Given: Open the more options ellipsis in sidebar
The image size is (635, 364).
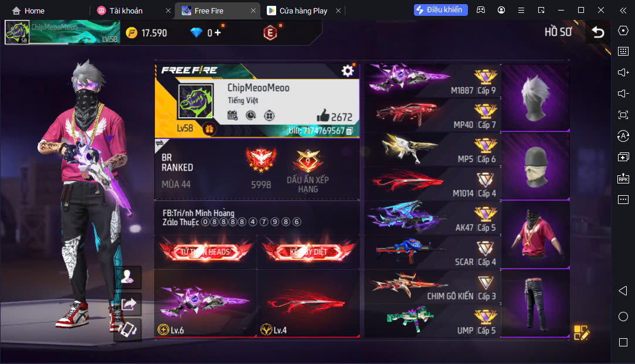Looking at the screenshot, I should [x=623, y=199].
